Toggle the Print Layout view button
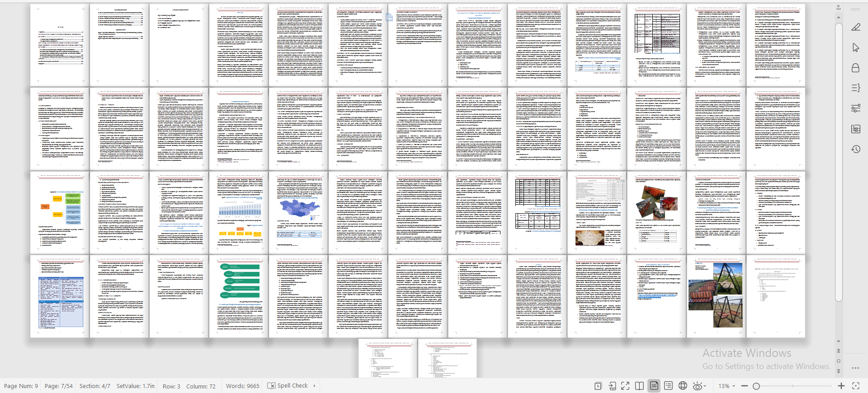Screen dimensions: 868x393 pyautogui.click(x=654, y=386)
